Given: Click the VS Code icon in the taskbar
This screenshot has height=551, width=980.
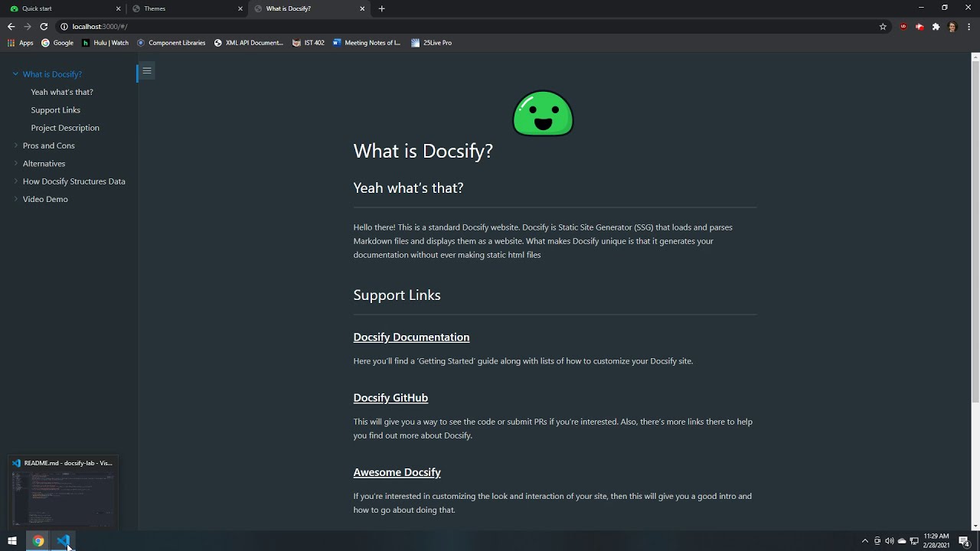Looking at the screenshot, I should coord(64,541).
